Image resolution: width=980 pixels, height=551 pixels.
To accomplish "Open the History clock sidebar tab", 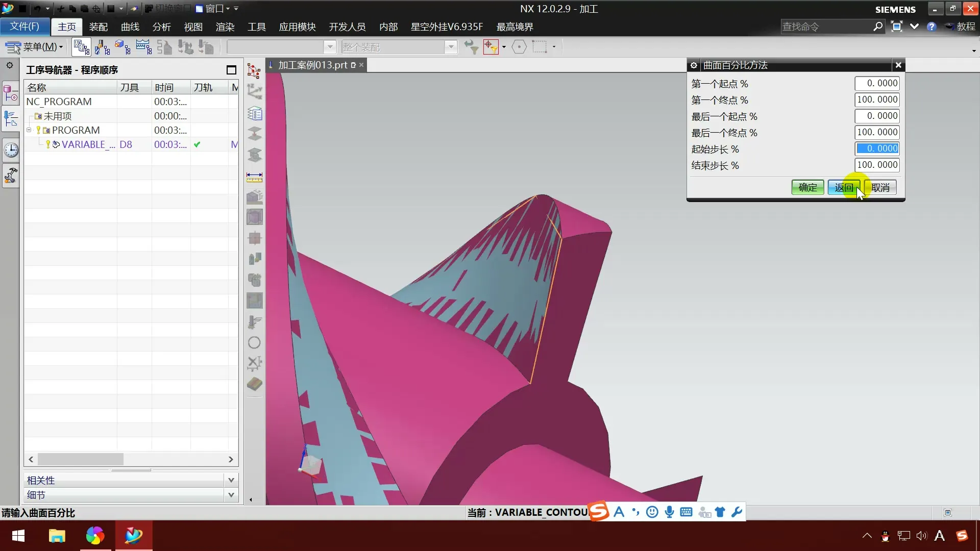I will 11,150.
